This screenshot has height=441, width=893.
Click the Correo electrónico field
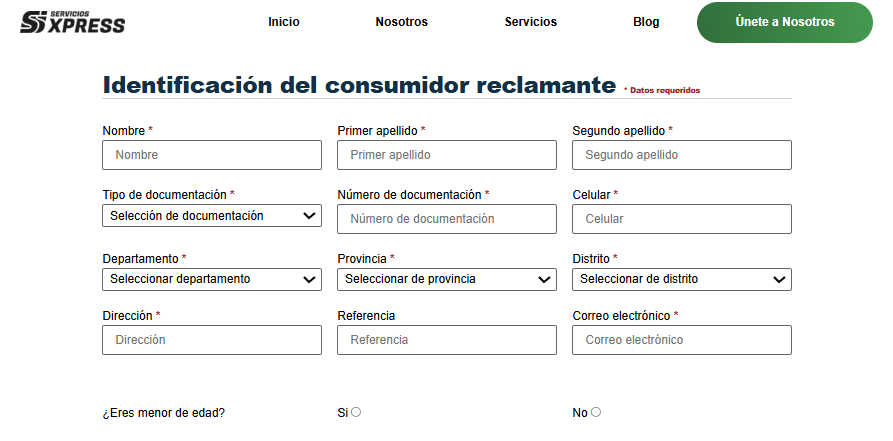(x=682, y=340)
